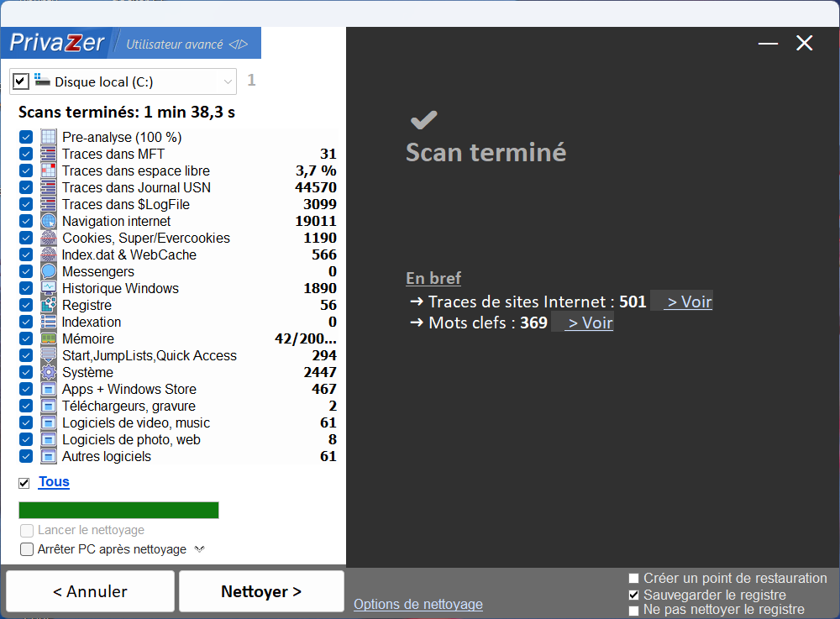Click the Traces dans espace libre icon
This screenshot has height=619, width=840.
tap(48, 170)
